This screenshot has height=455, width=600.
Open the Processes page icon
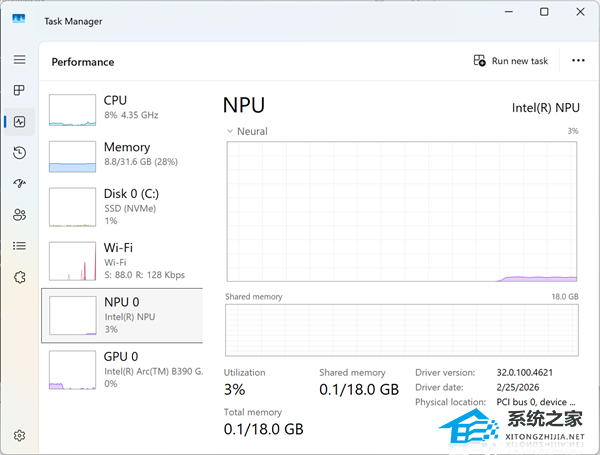(x=19, y=90)
